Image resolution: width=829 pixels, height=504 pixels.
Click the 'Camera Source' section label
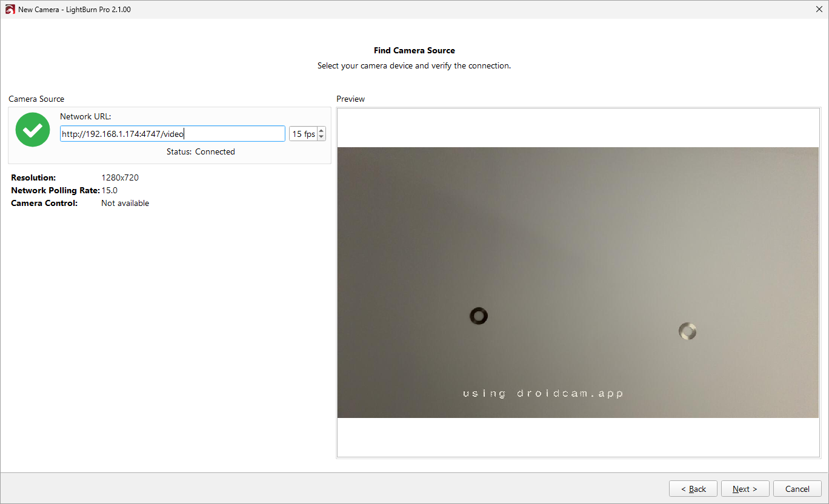pyautogui.click(x=36, y=99)
